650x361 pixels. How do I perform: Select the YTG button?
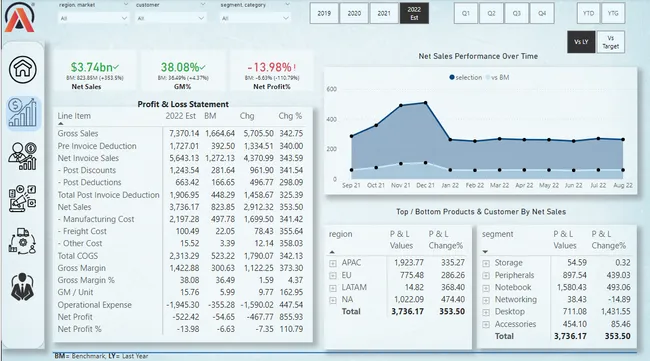[x=613, y=13]
